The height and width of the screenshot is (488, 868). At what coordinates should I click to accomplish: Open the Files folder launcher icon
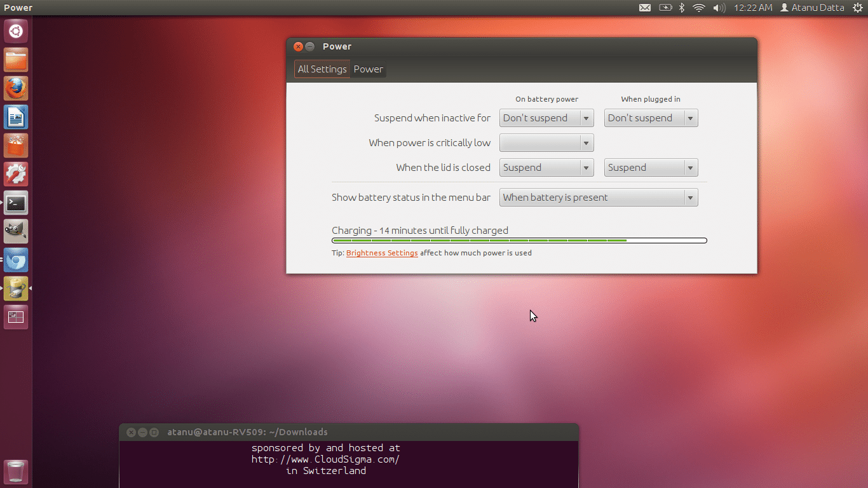tap(16, 60)
